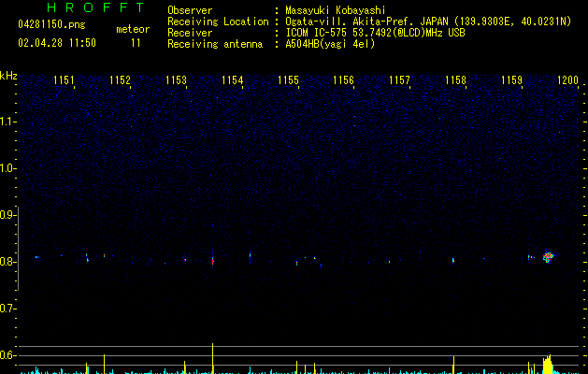Click the 1152 time axis label
The width and height of the screenshot is (588, 374).
point(120,79)
